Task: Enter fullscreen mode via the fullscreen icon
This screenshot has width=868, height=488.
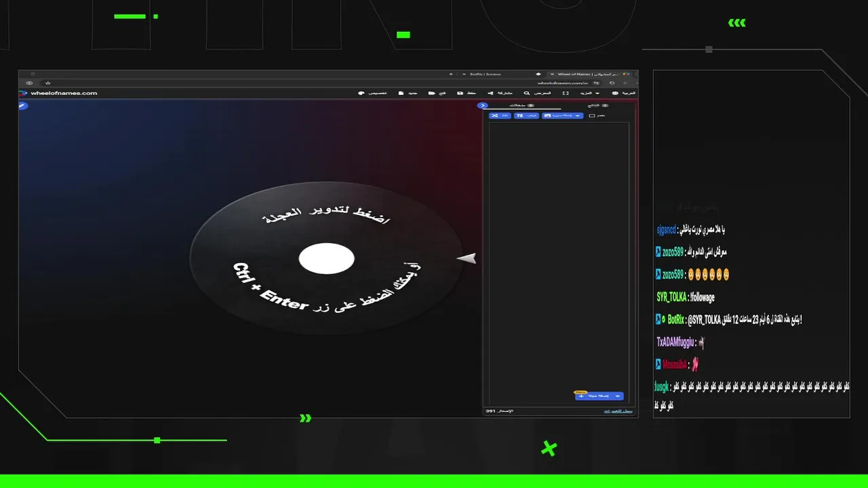Action: click(566, 93)
